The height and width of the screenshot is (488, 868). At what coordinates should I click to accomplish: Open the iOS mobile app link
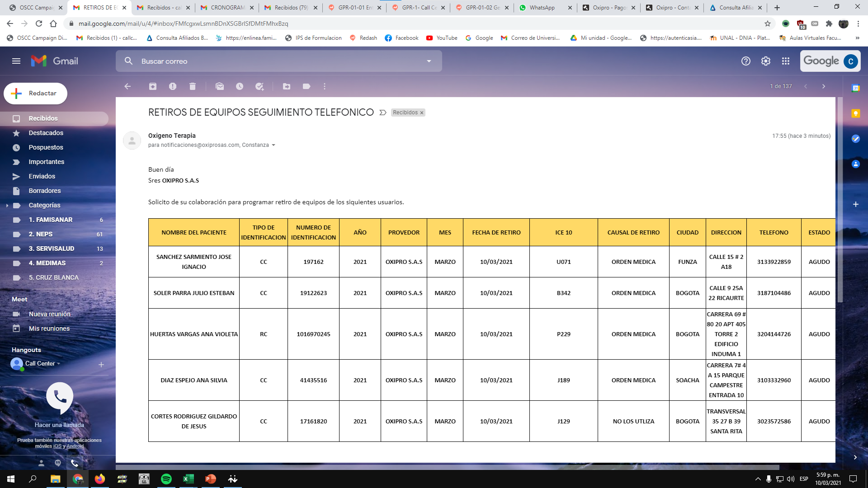point(57,446)
